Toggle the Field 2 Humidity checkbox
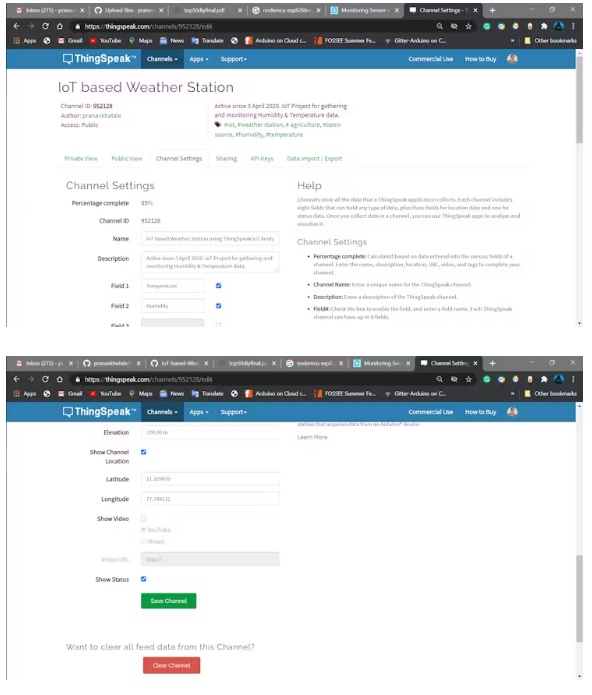This screenshot has width=592, height=695. pyautogui.click(x=218, y=306)
